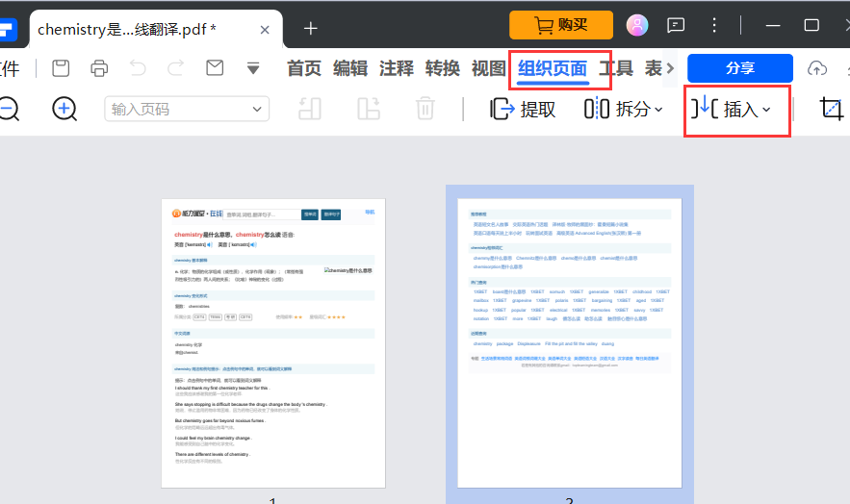Rotate selected page counterclockwise
This screenshot has width=850, height=504.
point(310,109)
